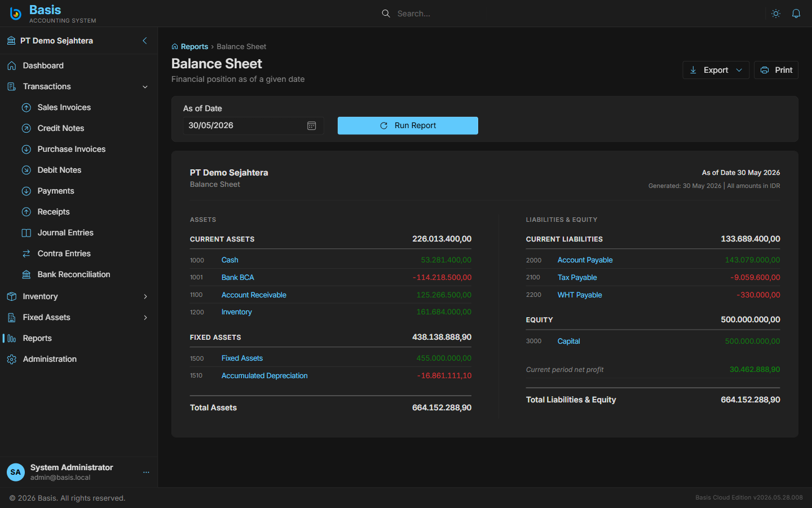This screenshot has height=508, width=812.
Task: Open the Bank BCA account link
Action: 237,278
